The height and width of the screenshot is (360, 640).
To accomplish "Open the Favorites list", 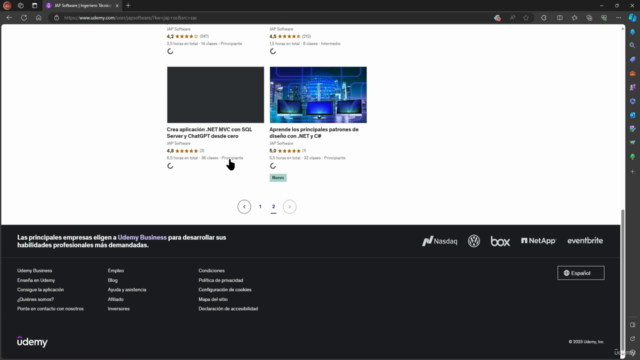I will pos(575,18).
